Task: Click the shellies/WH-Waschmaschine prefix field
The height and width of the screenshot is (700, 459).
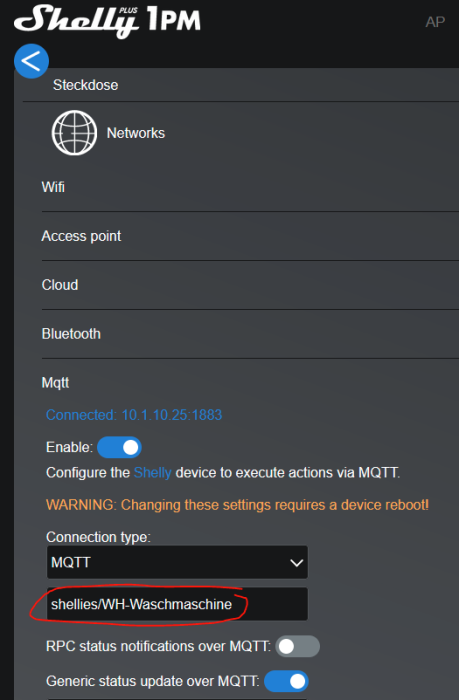Action: click(177, 604)
